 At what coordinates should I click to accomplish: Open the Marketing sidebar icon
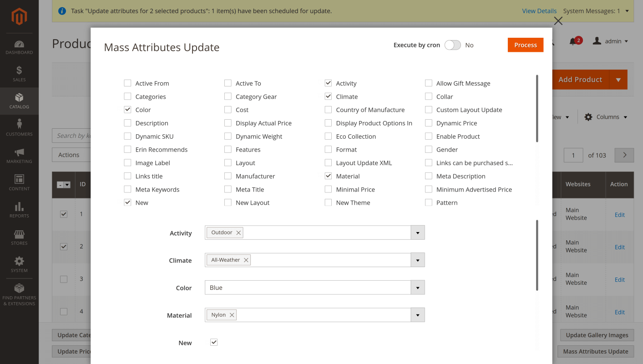coord(19,155)
